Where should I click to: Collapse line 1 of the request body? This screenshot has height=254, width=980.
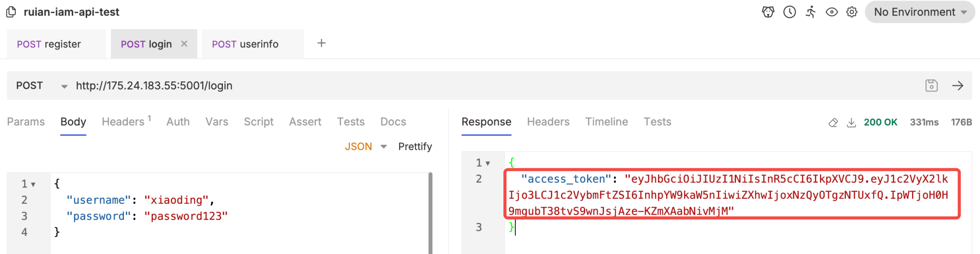point(33,184)
